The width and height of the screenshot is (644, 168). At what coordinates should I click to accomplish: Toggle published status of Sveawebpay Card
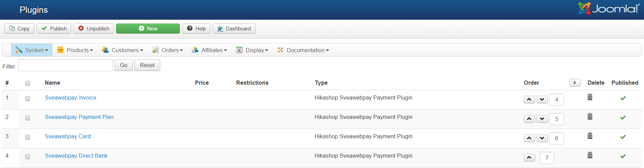click(623, 137)
